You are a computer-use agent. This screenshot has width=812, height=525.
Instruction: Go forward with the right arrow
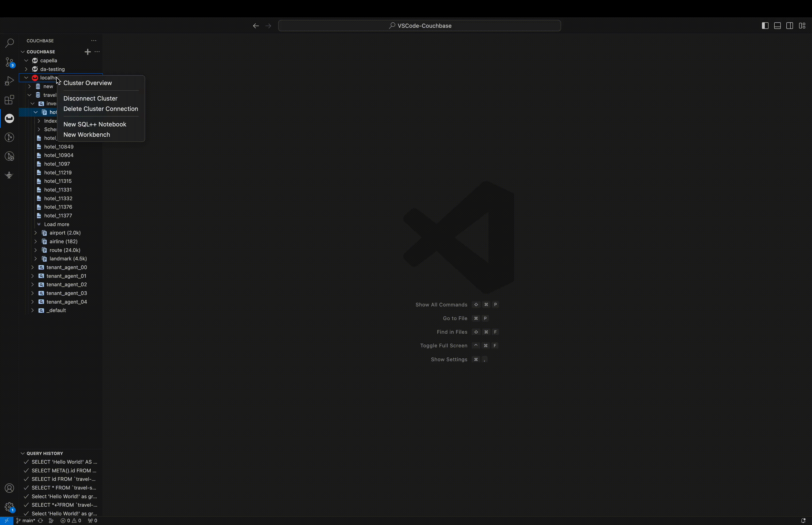[268, 26]
